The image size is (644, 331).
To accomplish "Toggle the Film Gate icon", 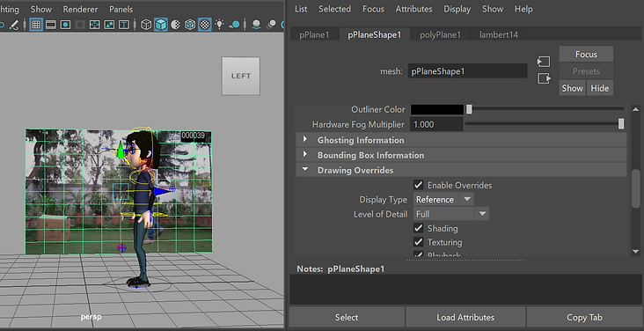I will click(51, 25).
